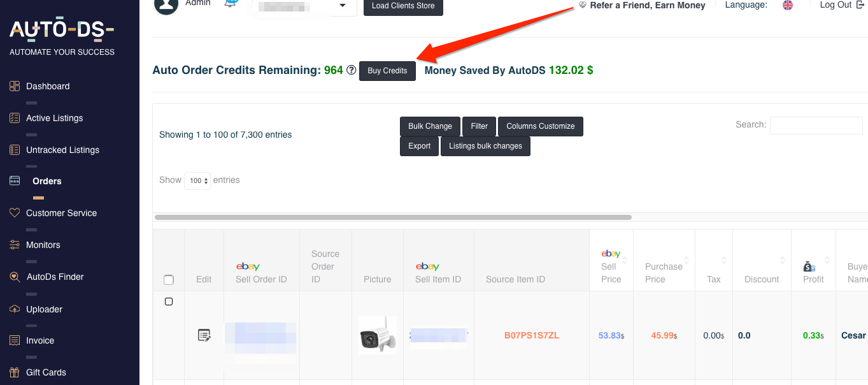Open Customer Service page
Image resolution: width=868 pixels, height=385 pixels.
61,213
